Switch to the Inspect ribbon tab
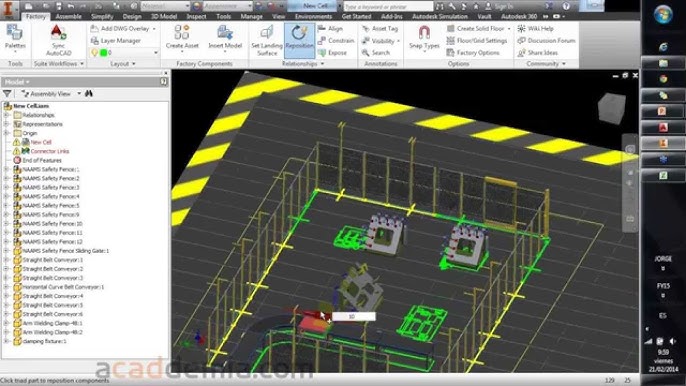 (x=196, y=17)
